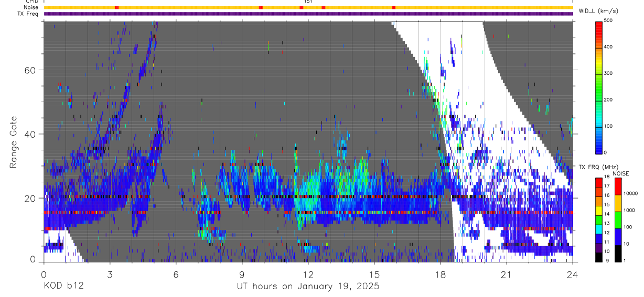Click the 17 value on TX FRQ legend

click(607, 186)
